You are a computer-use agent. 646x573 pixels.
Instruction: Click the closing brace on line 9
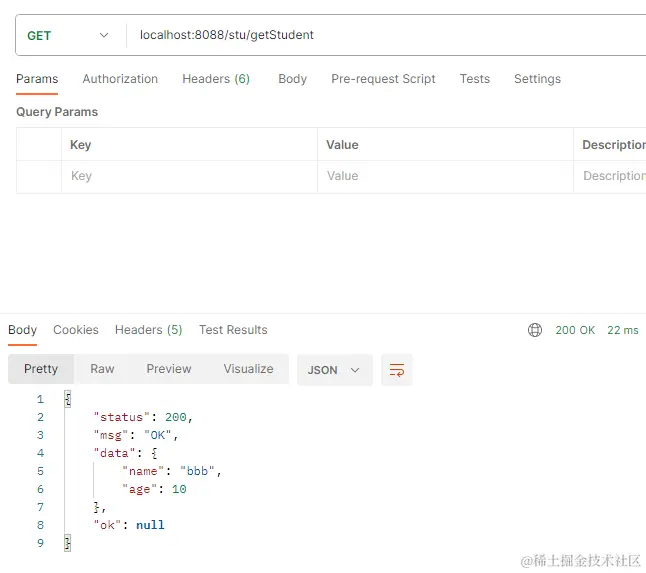[x=68, y=543]
